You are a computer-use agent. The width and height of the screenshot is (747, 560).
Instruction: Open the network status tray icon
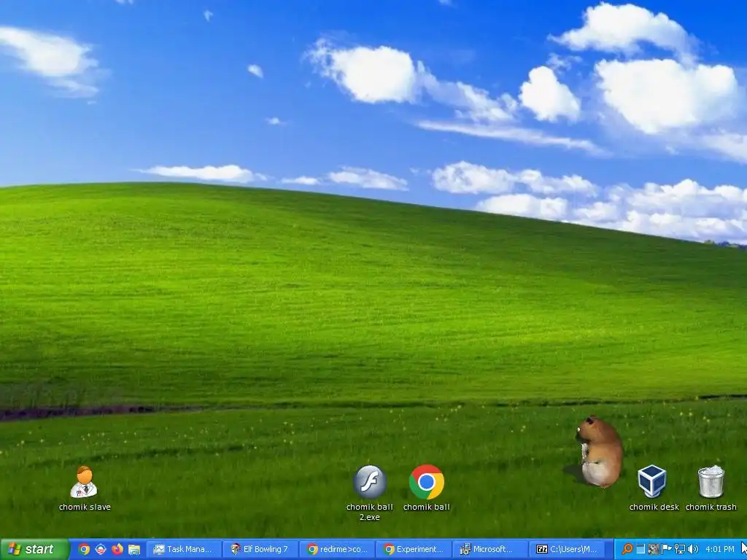point(680,549)
